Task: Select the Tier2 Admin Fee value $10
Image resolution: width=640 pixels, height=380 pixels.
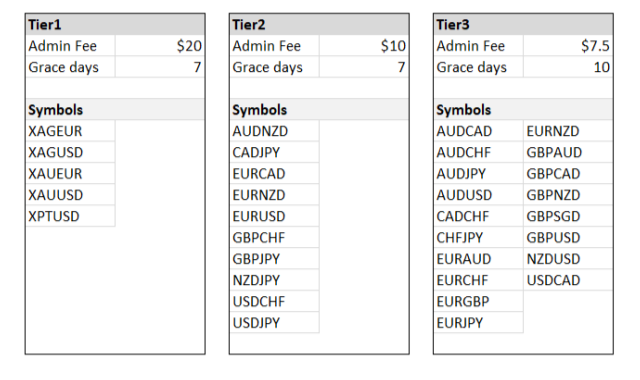Action: 364,46
